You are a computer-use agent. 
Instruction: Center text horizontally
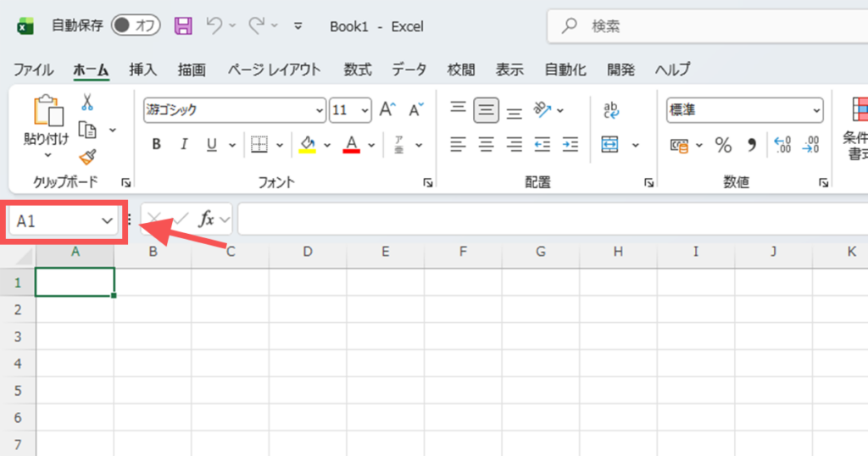[486, 144]
